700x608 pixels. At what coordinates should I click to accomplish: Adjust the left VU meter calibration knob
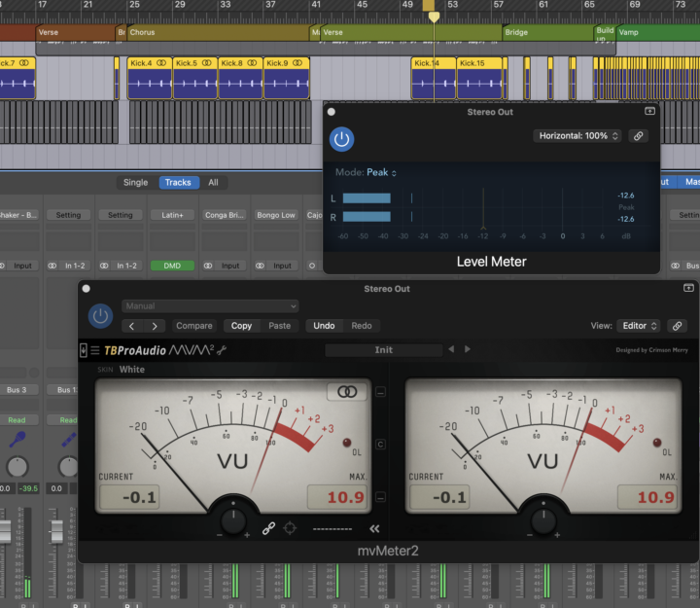(233, 520)
